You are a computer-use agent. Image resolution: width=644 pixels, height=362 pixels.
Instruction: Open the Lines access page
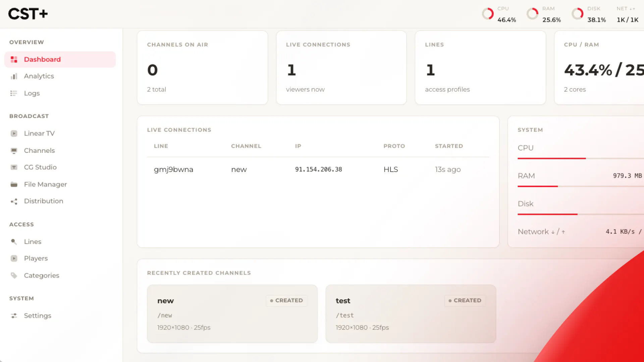60,241
